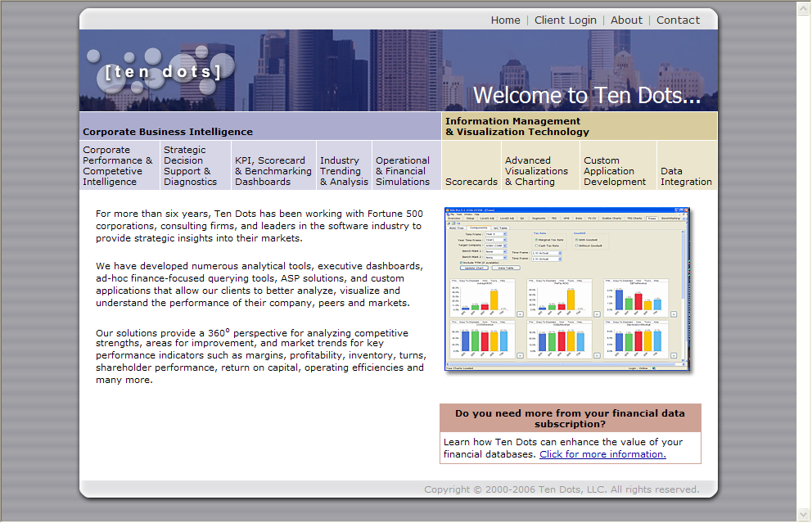Open the Contact page

[678, 20]
